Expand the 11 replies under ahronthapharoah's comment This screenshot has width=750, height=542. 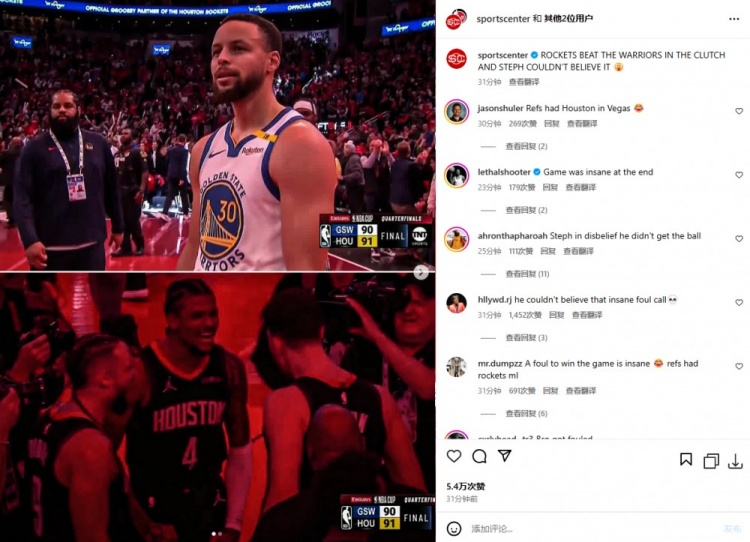(527, 274)
